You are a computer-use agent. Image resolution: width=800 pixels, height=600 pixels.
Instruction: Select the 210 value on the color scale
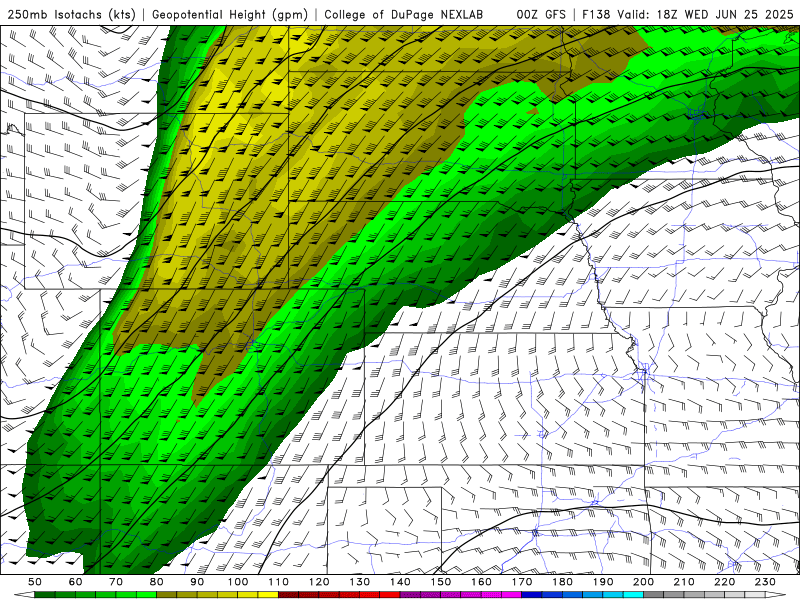click(684, 582)
